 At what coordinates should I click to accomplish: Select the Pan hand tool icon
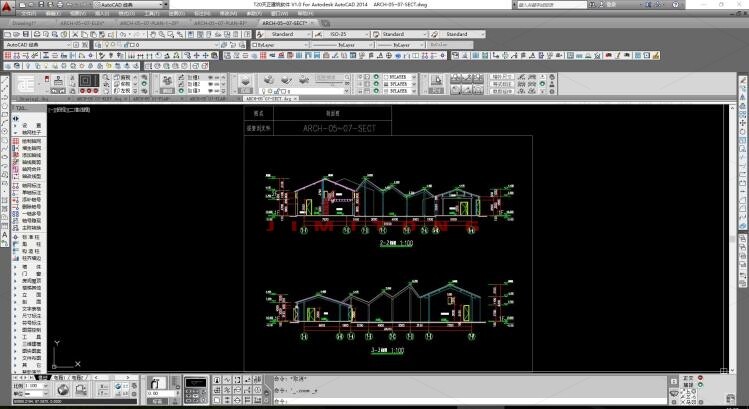coord(153,34)
